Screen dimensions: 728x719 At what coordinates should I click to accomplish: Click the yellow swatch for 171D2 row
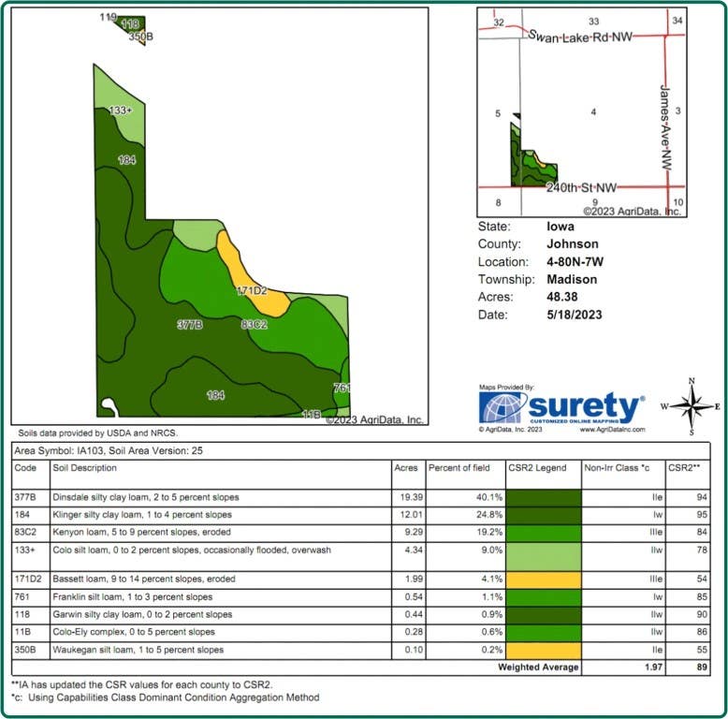pos(544,580)
